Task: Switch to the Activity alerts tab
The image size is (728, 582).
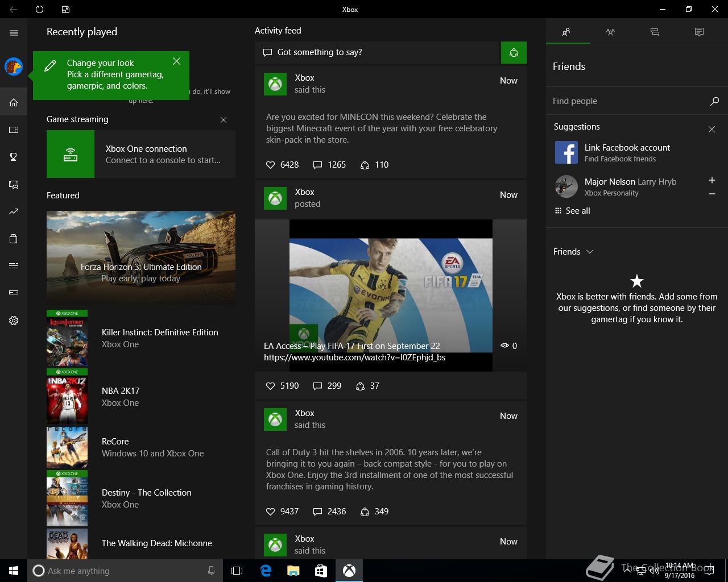Action: click(x=699, y=32)
